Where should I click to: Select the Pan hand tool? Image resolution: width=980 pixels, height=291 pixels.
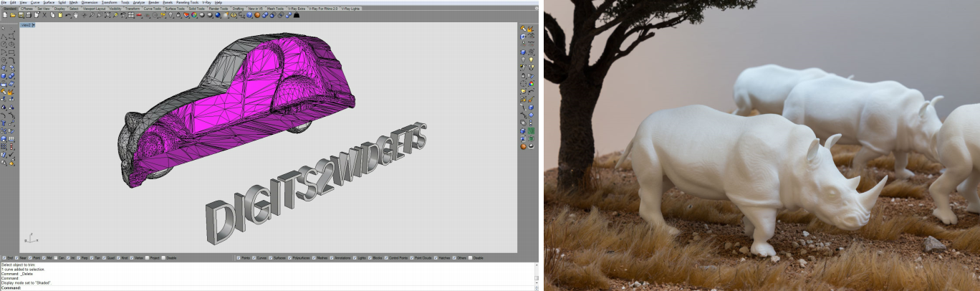click(76, 15)
